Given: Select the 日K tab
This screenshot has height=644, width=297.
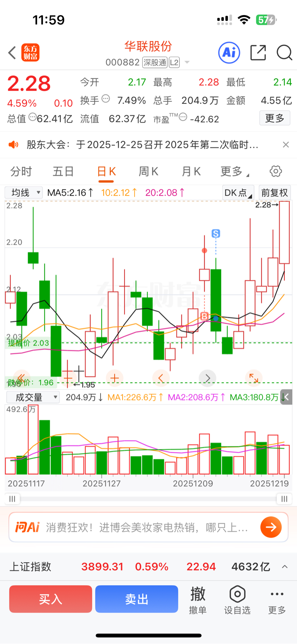Looking at the screenshot, I should click(x=106, y=171).
